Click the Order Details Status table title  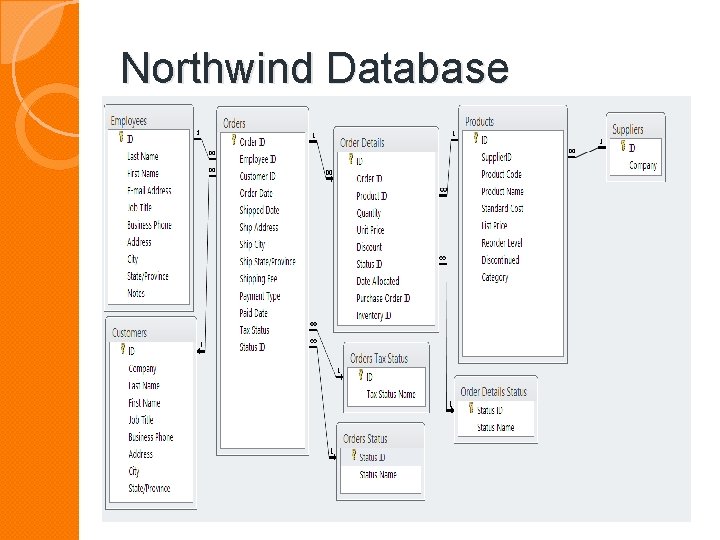(495, 392)
